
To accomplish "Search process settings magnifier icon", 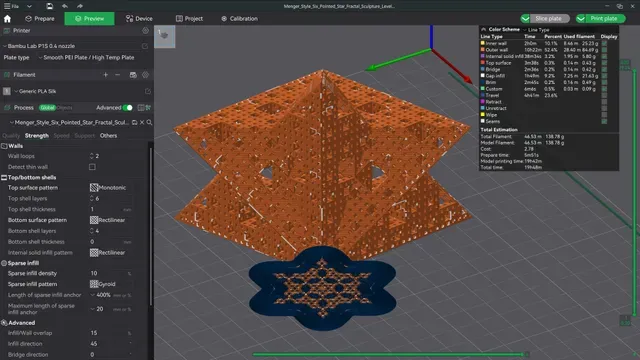I will tap(149, 122).
